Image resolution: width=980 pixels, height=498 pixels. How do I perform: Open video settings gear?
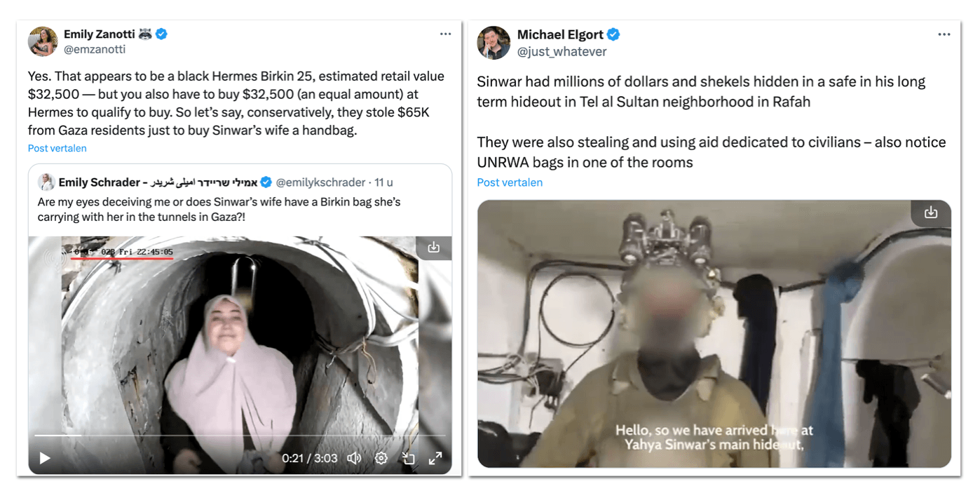pyautogui.click(x=381, y=458)
